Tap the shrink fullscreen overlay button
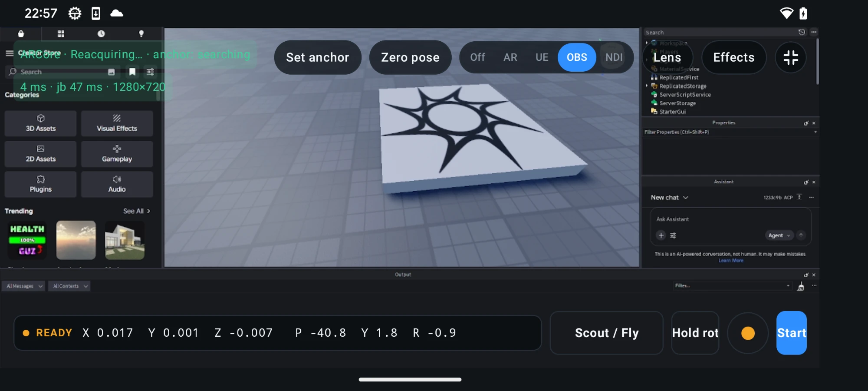 pos(791,57)
